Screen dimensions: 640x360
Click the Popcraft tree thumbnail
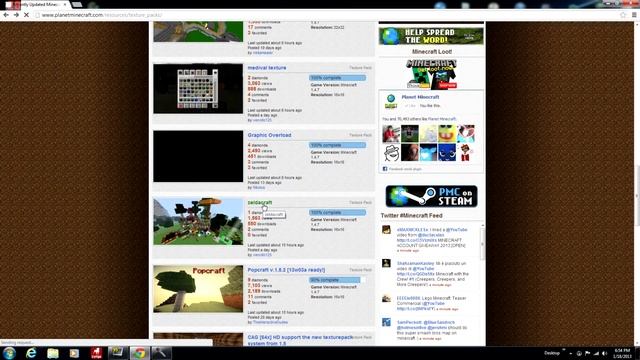198,289
